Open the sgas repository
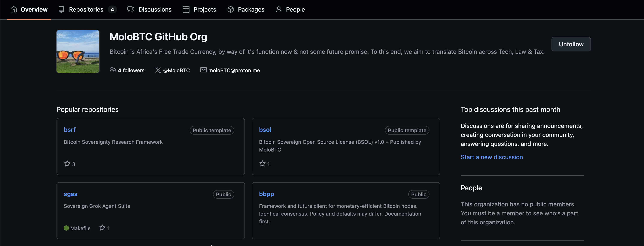Screen dimensions: 644x246 70,194
